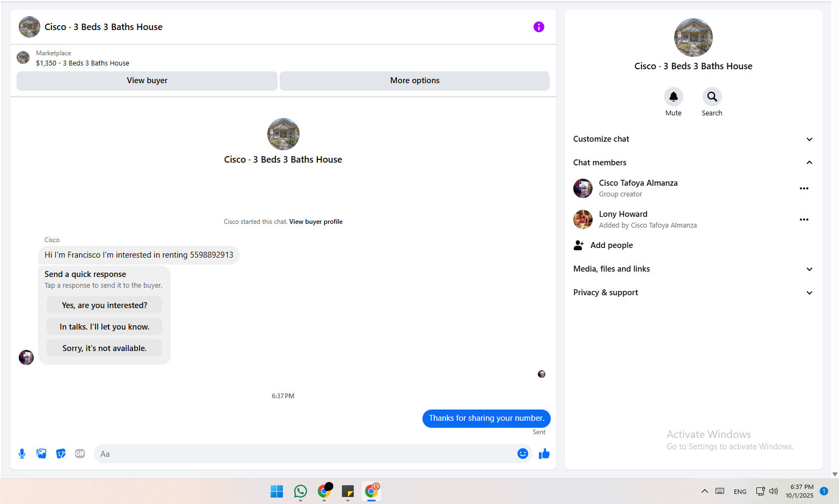Open Lony Howard's profile picture
839x504 pixels.
click(x=583, y=220)
